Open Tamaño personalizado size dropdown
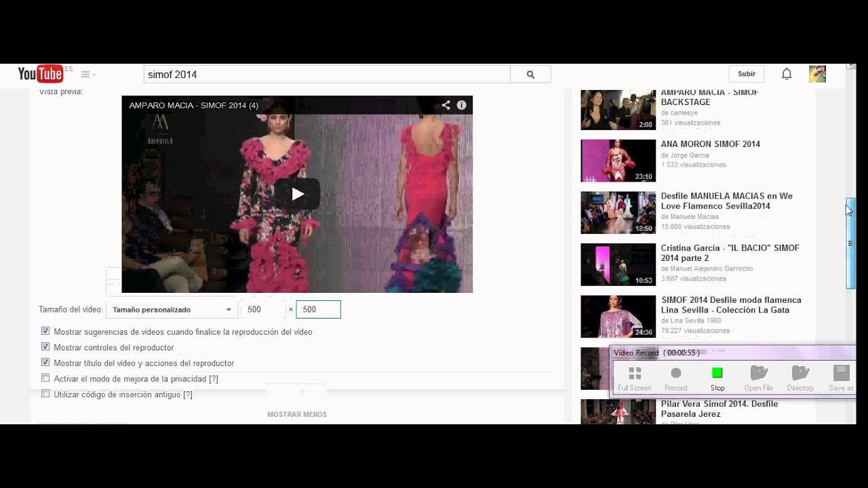Image resolution: width=868 pixels, height=488 pixels. point(171,310)
